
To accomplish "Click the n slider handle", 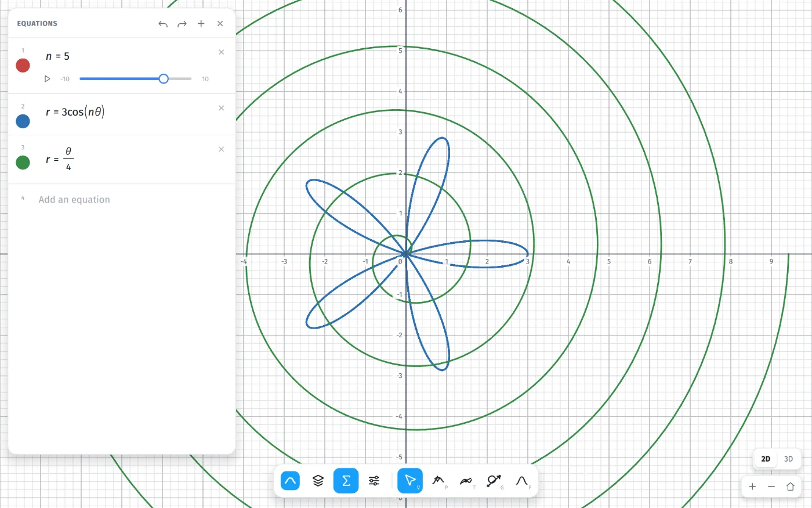I will [164, 79].
